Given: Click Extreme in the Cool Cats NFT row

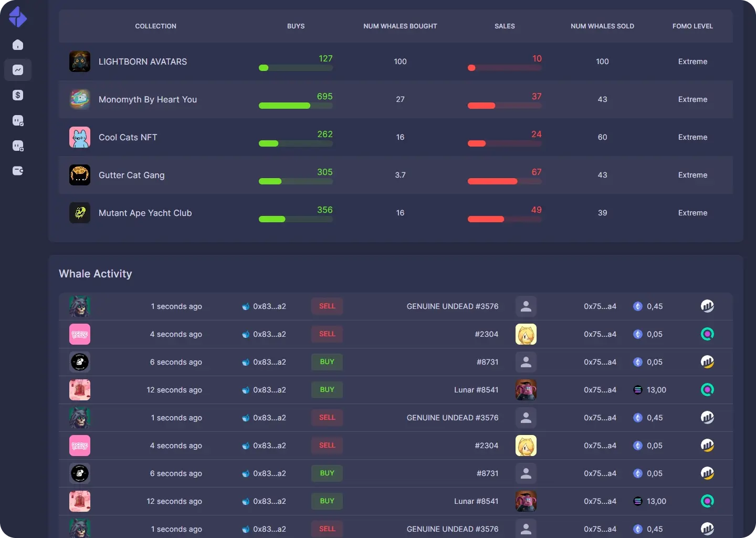Looking at the screenshot, I should tap(692, 137).
